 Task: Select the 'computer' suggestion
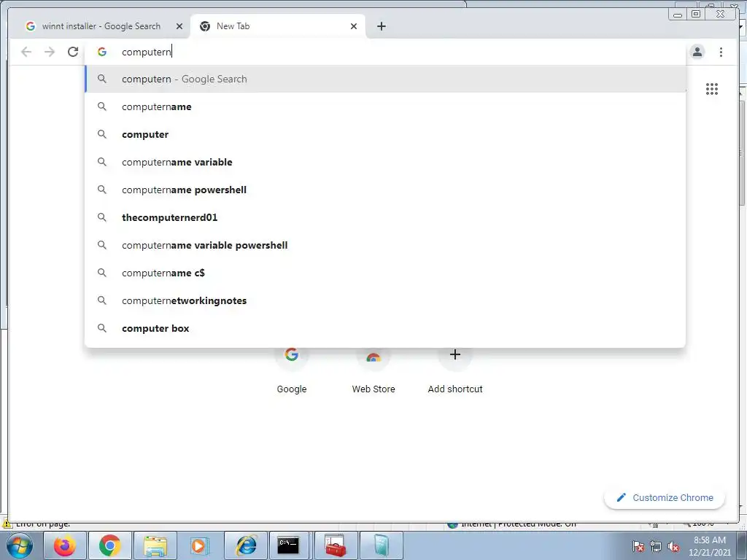pos(385,134)
